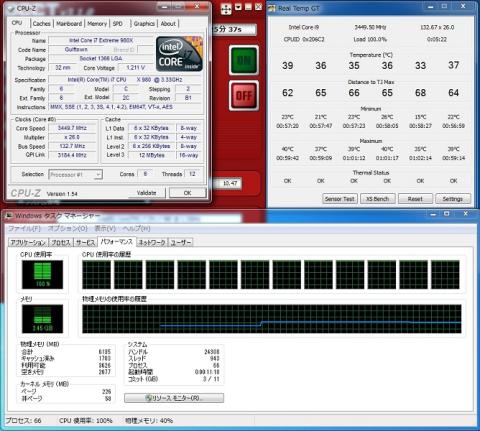Open the About tab in CPU-Z
The height and width of the screenshot is (431, 480).
pos(168,24)
